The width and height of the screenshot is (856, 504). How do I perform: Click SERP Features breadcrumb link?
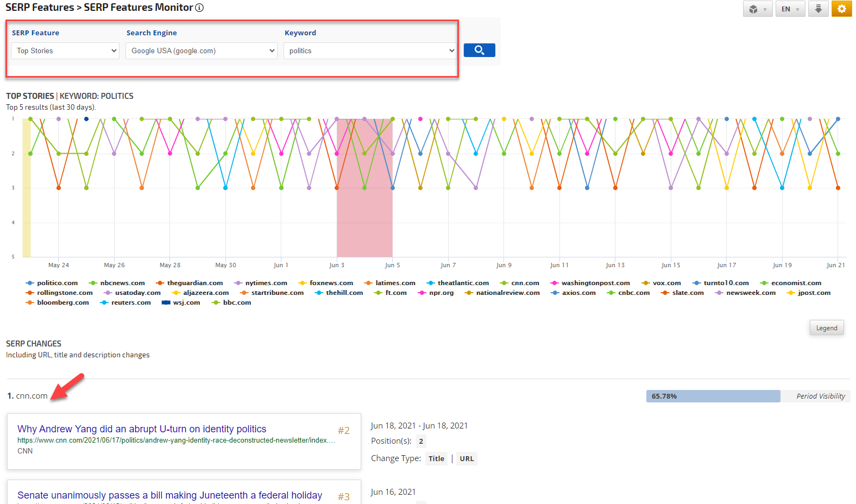[40, 8]
